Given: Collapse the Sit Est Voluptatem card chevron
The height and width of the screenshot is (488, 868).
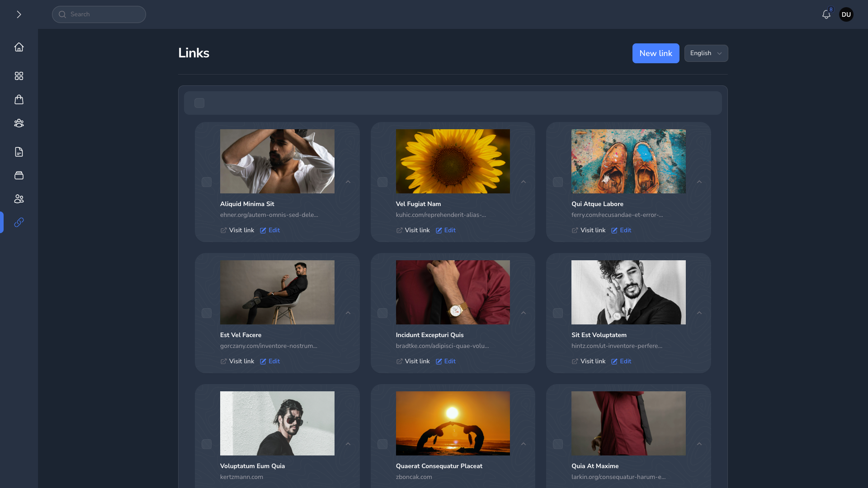Looking at the screenshot, I should (x=699, y=313).
